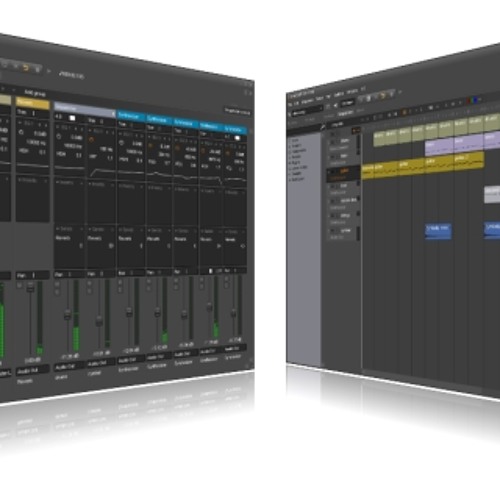Select the first blue clip in the arranger
Viewport: 500px width, 500px height.
438,231
